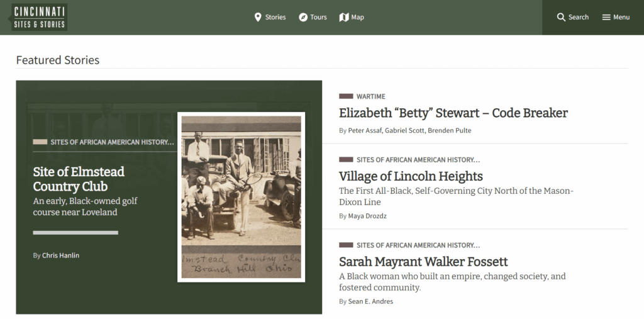
Task: Read Elizabeth "Betty" Stewart – Code Breaker story
Action: [x=453, y=113]
